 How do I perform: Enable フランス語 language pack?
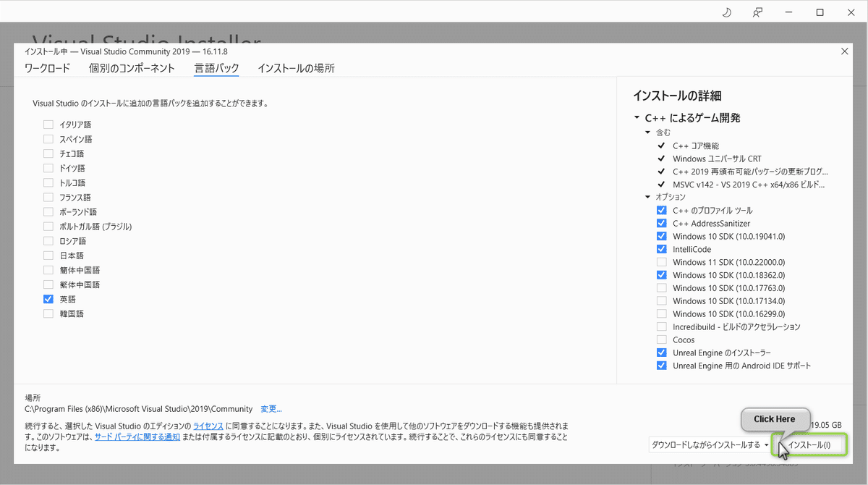(48, 197)
